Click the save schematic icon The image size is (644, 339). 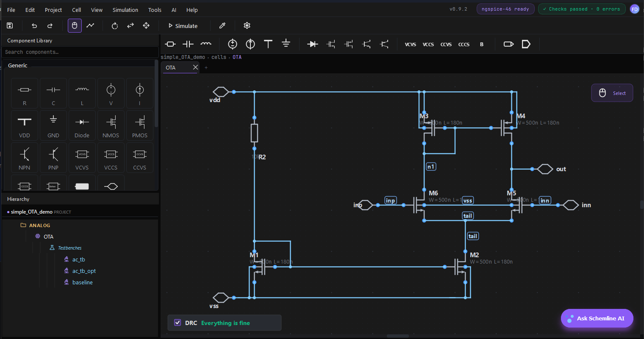coord(9,25)
